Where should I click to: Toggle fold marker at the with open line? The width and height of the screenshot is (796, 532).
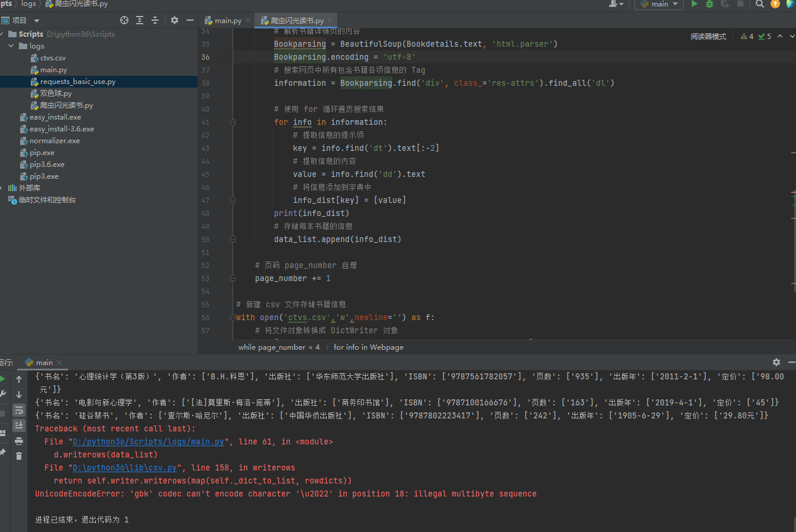point(233,317)
